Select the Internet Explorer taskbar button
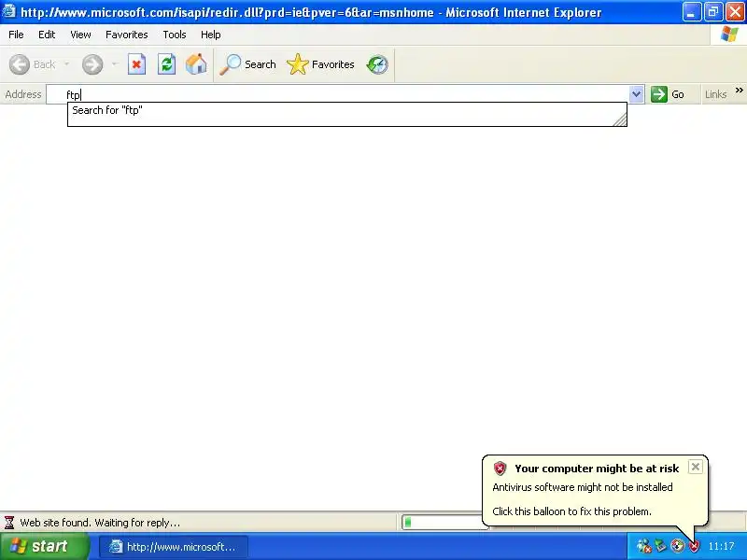The width and height of the screenshot is (747, 560). [x=174, y=547]
